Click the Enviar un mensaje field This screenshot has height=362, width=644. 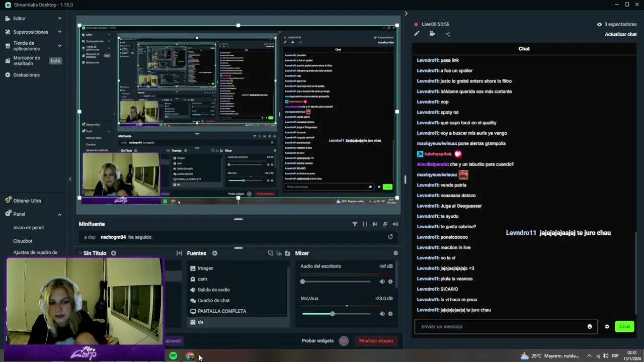(506, 327)
